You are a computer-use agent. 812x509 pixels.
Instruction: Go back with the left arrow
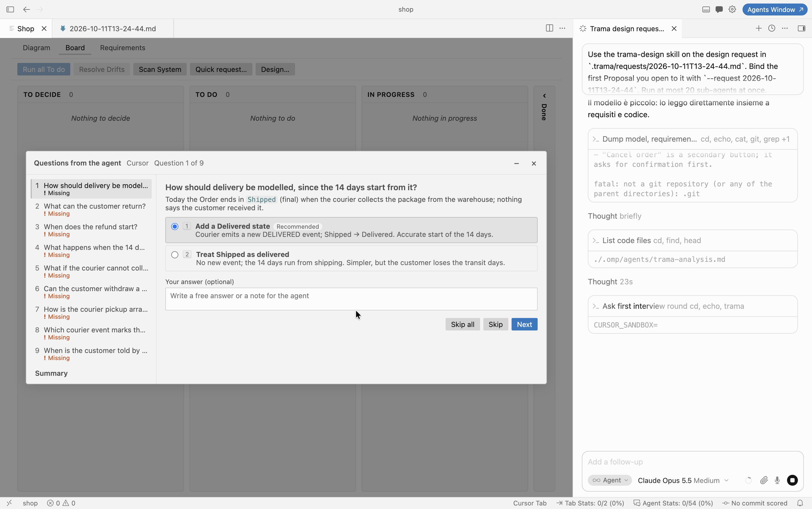27,9
